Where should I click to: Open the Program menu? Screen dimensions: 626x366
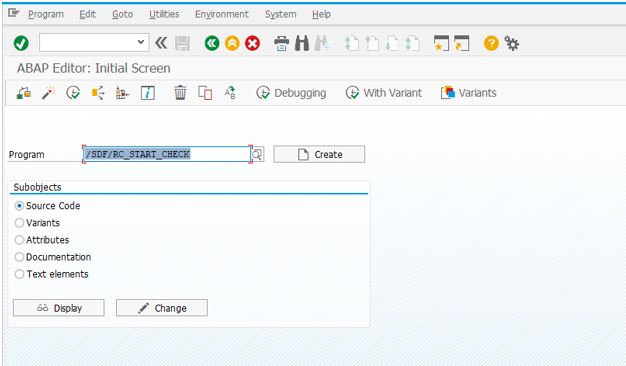point(46,14)
